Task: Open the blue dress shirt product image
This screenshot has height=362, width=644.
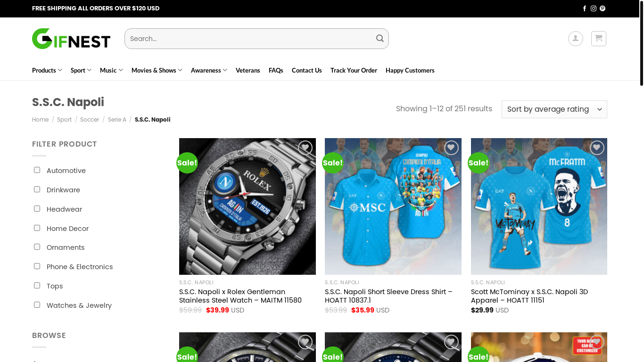Action: 393,206
